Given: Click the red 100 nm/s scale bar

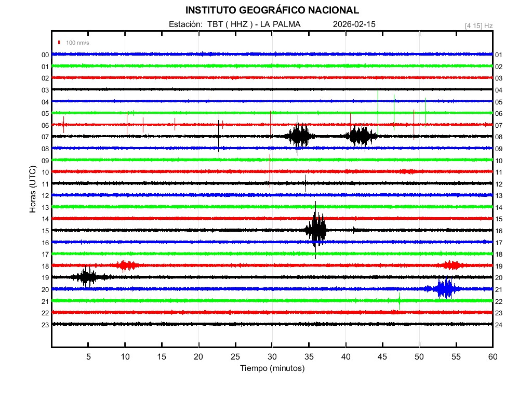Looking at the screenshot, I should tap(59, 43).
